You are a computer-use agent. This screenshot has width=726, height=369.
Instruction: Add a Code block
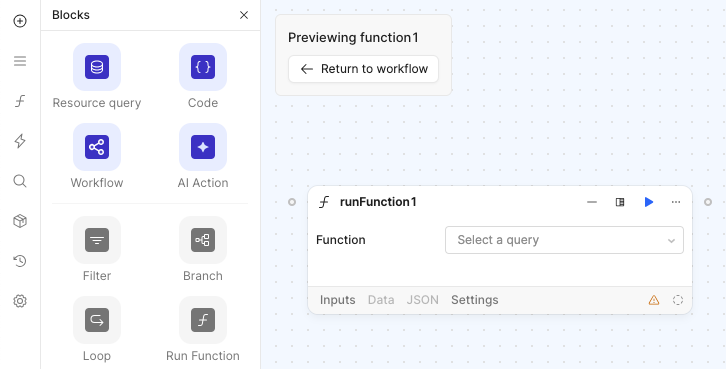point(203,76)
